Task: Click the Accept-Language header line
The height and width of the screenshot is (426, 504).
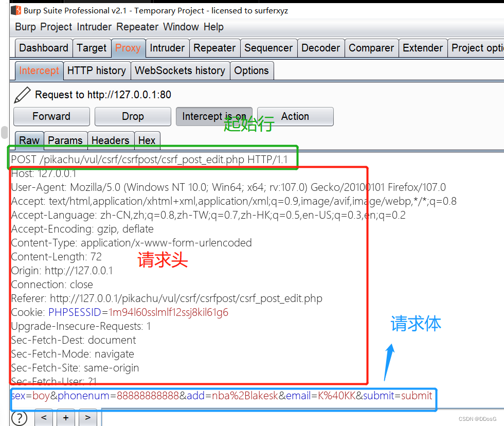Action: (x=208, y=215)
